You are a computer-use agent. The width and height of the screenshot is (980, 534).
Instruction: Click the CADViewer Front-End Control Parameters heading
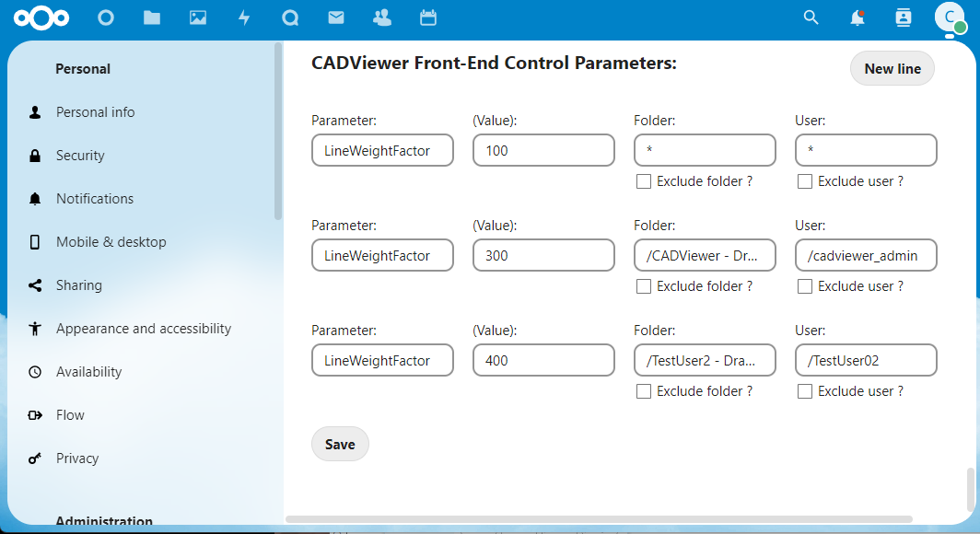click(494, 64)
